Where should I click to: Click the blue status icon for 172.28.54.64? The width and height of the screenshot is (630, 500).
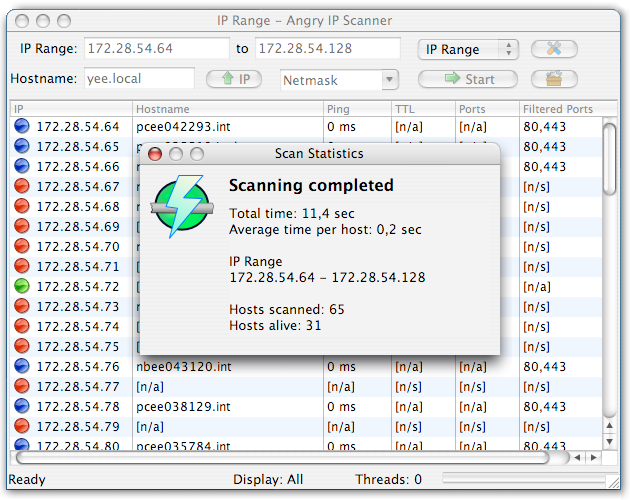click(x=22, y=126)
